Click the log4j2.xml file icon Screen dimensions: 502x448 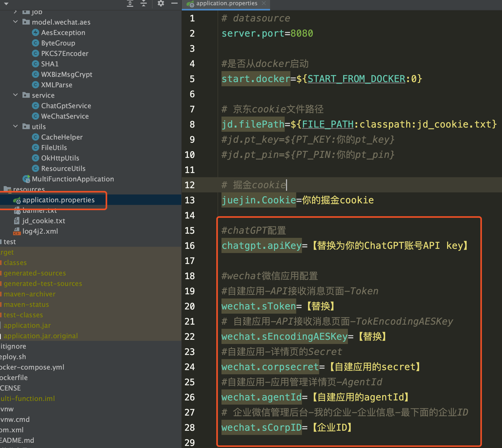(17, 231)
